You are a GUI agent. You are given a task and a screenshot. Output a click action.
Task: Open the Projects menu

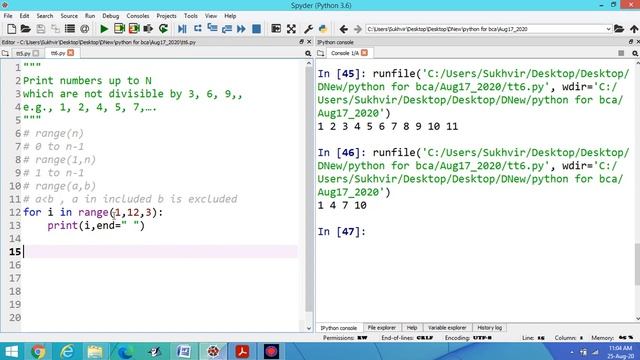[x=166, y=16]
